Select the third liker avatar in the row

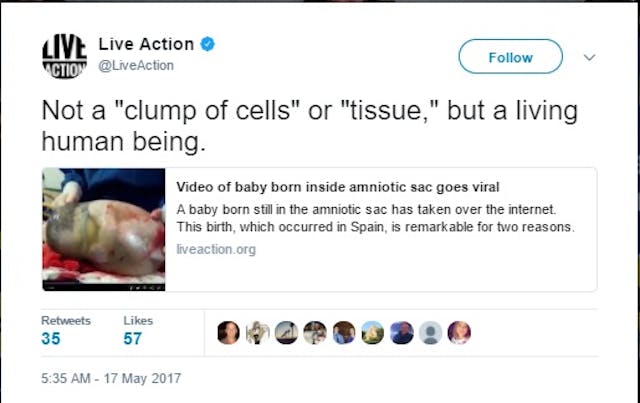[x=286, y=332]
